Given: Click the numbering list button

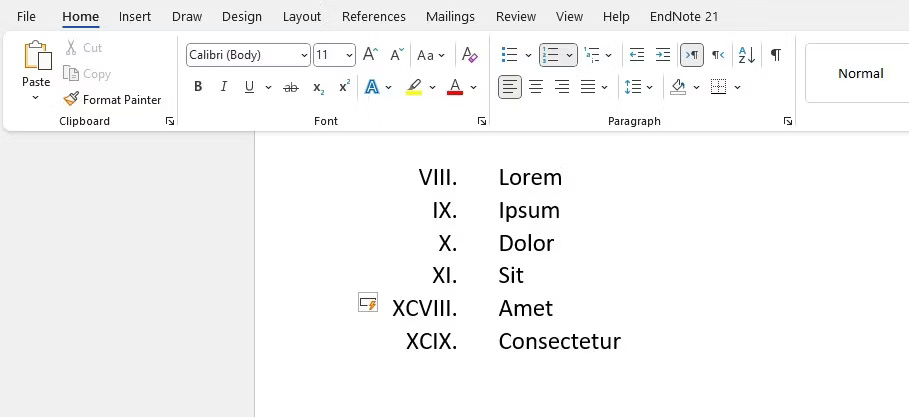Looking at the screenshot, I should pyautogui.click(x=550, y=55).
